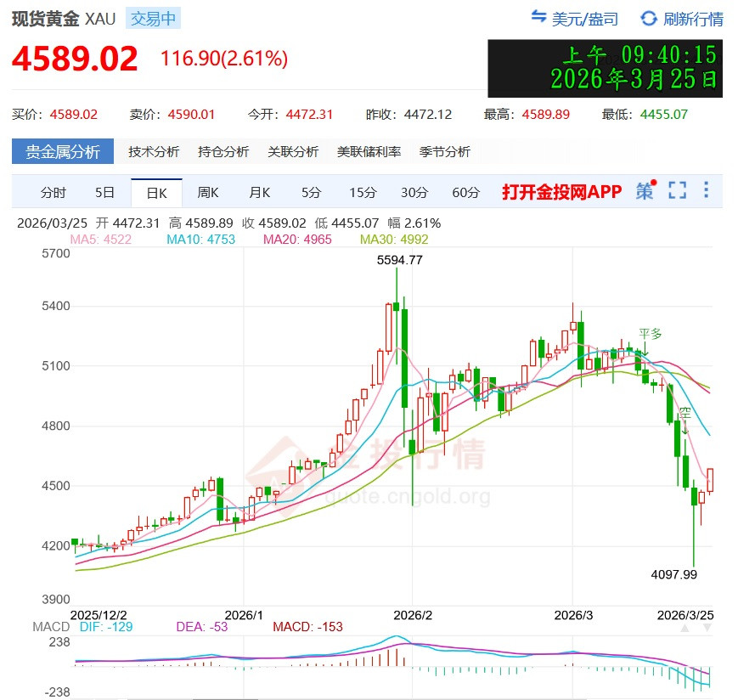Click the up triangle below the chart
738x700 pixels.
(684, 628)
